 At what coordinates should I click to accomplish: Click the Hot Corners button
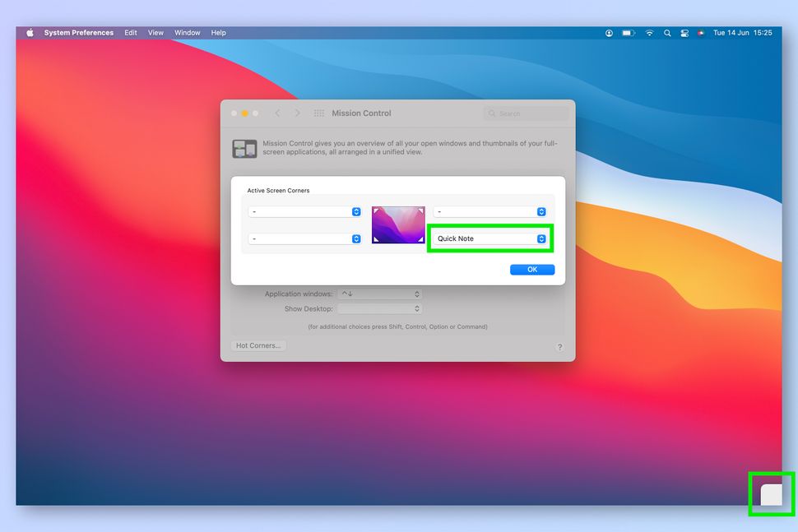pos(257,345)
